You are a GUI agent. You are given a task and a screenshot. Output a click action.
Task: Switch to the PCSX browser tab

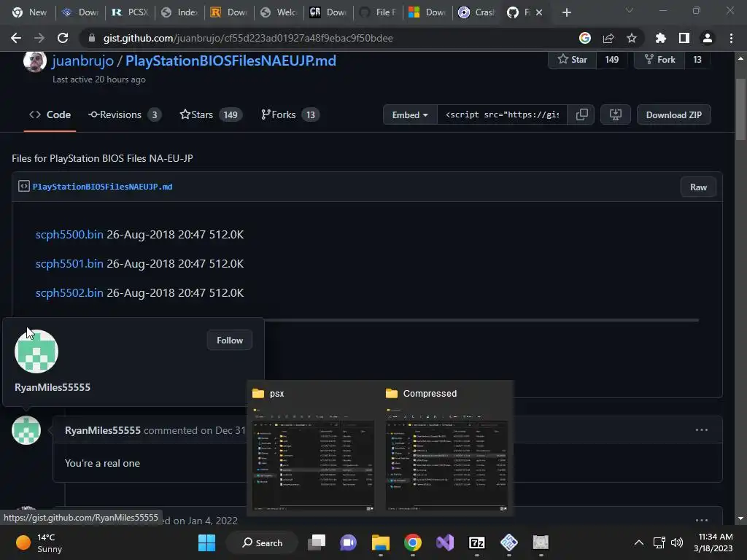(x=130, y=12)
